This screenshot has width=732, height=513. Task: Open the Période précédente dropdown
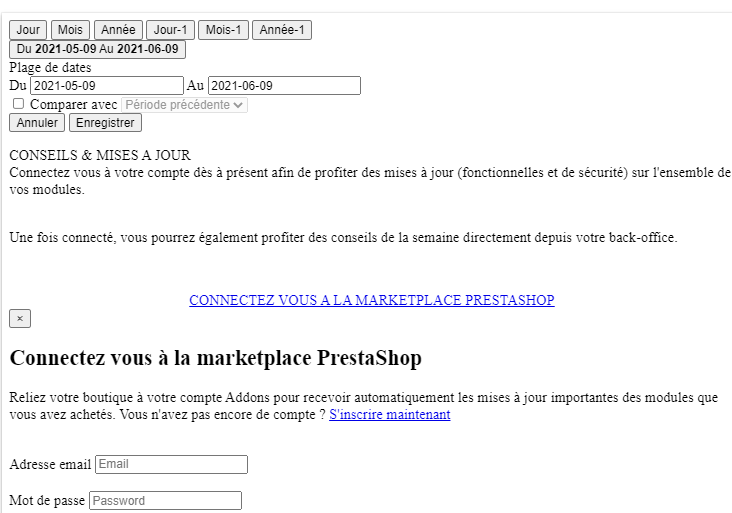(184, 105)
